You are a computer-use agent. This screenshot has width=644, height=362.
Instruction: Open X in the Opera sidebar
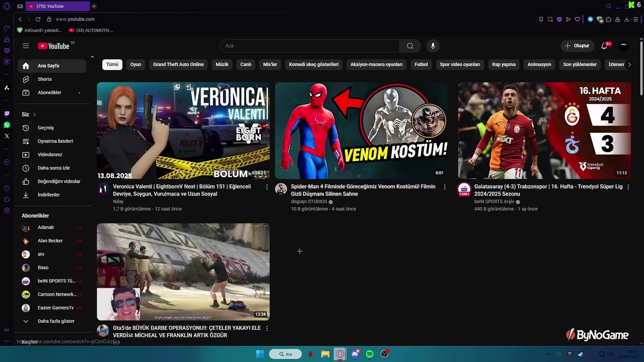click(7, 136)
